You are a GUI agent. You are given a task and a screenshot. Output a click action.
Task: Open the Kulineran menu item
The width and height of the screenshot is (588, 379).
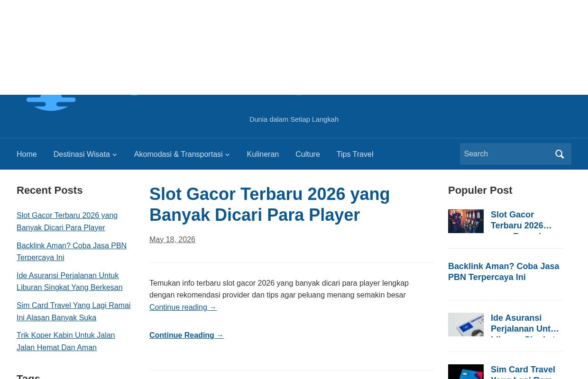[x=263, y=154]
